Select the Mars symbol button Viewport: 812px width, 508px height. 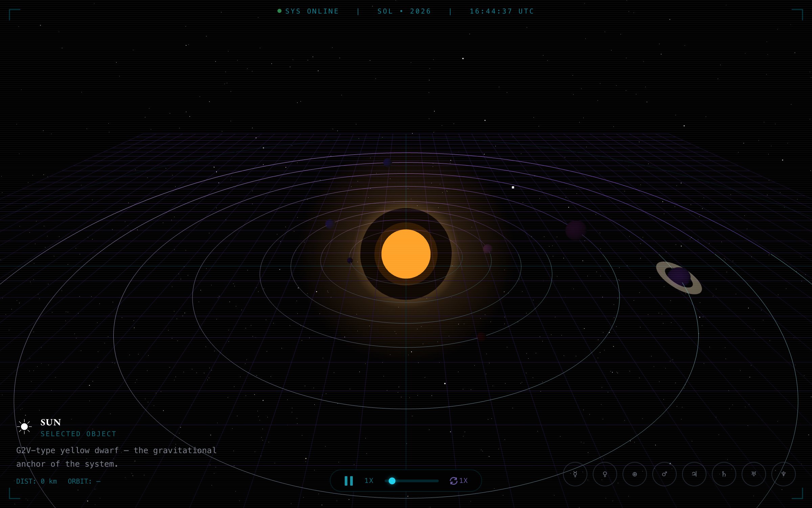pos(664,474)
